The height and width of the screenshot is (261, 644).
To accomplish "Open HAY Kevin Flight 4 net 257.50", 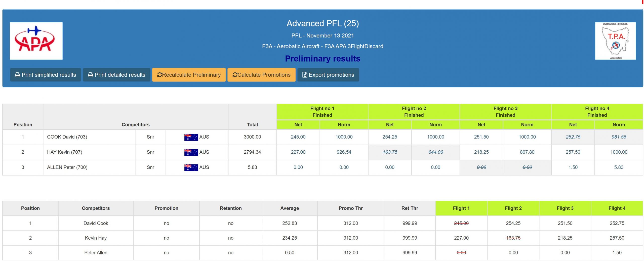I will (x=573, y=152).
